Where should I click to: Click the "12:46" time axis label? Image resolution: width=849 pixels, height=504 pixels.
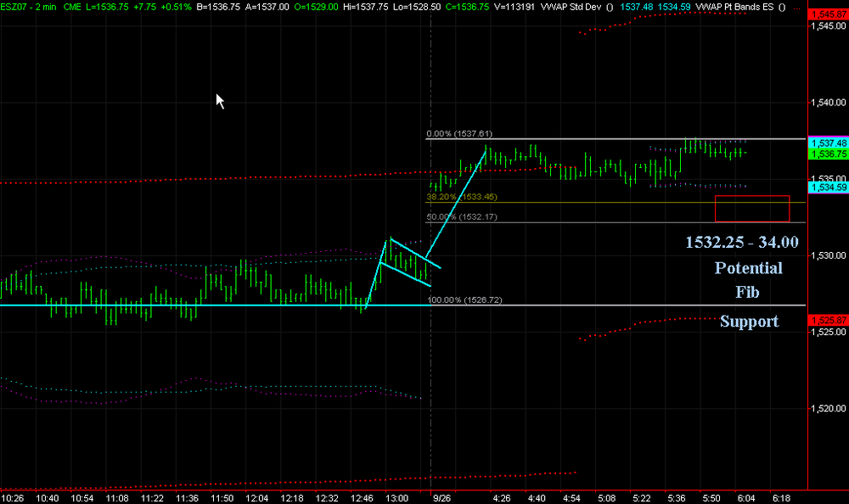(362, 498)
